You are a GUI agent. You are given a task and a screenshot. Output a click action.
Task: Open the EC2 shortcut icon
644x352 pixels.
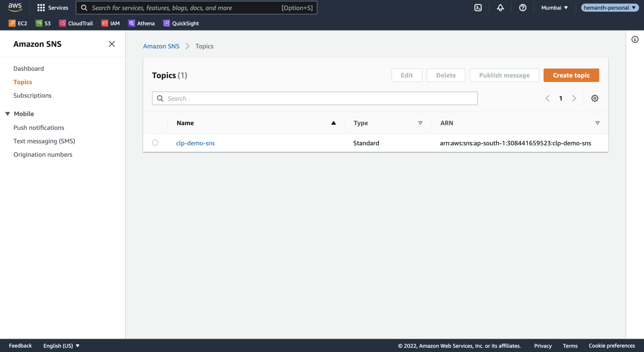click(12, 23)
